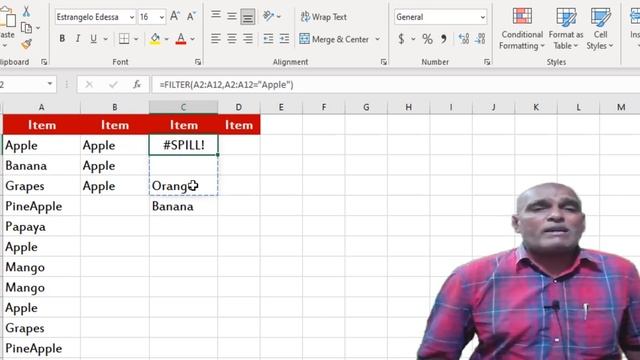Select column A header
Viewport: 640px width, 360px height.
pos(42,107)
